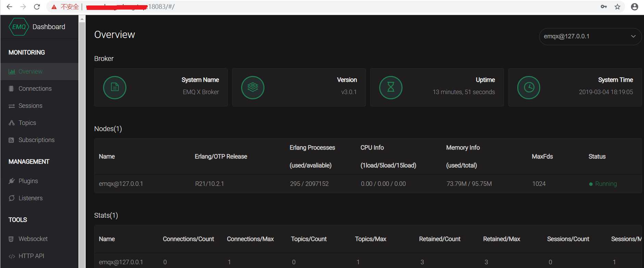Click the HTTP API code icon

click(x=12, y=256)
